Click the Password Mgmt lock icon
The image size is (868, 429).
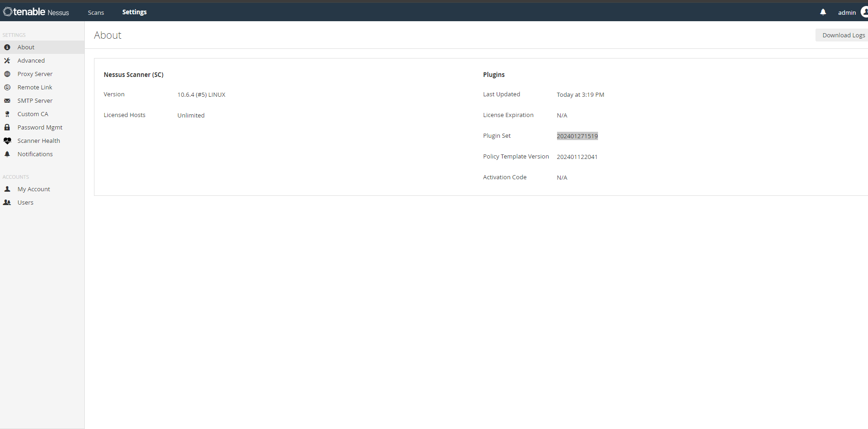(7, 127)
